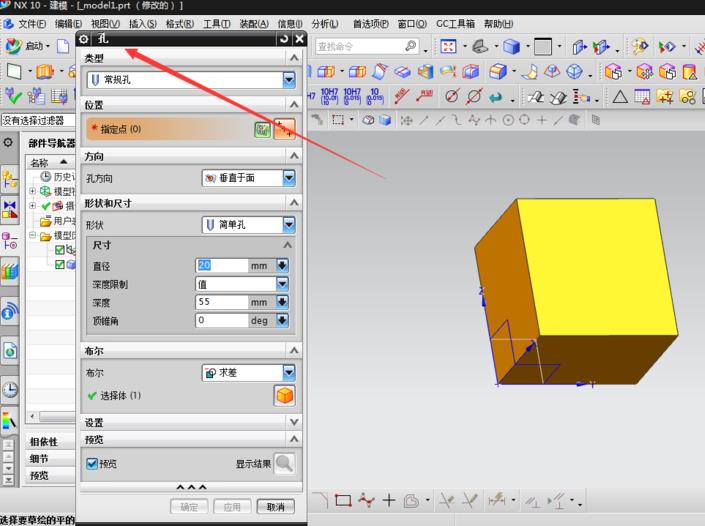The width and height of the screenshot is (705, 526).
Task: Toggle the 预览 preview checkbox
Action: click(x=92, y=464)
